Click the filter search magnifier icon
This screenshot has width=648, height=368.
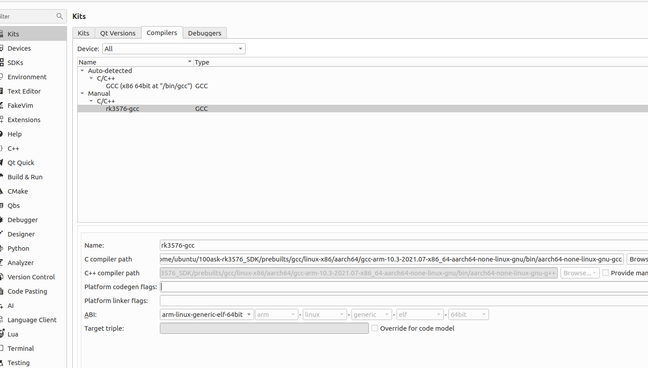(x=60, y=16)
